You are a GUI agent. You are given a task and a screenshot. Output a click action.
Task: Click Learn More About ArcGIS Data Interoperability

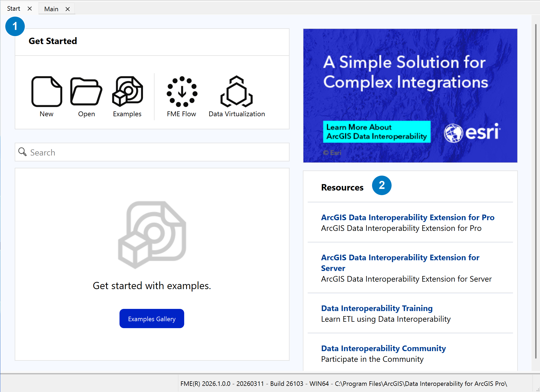point(377,132)
